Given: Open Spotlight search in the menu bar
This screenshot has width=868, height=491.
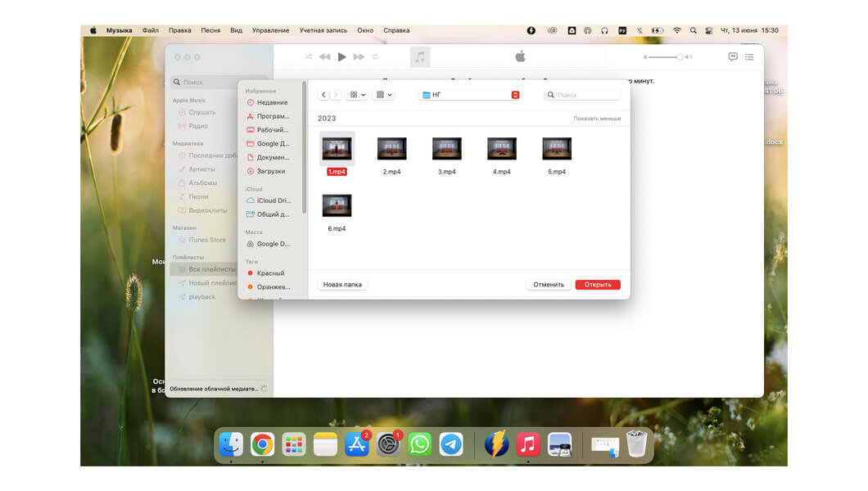Looking at the screenshot, I should (693, 30).
